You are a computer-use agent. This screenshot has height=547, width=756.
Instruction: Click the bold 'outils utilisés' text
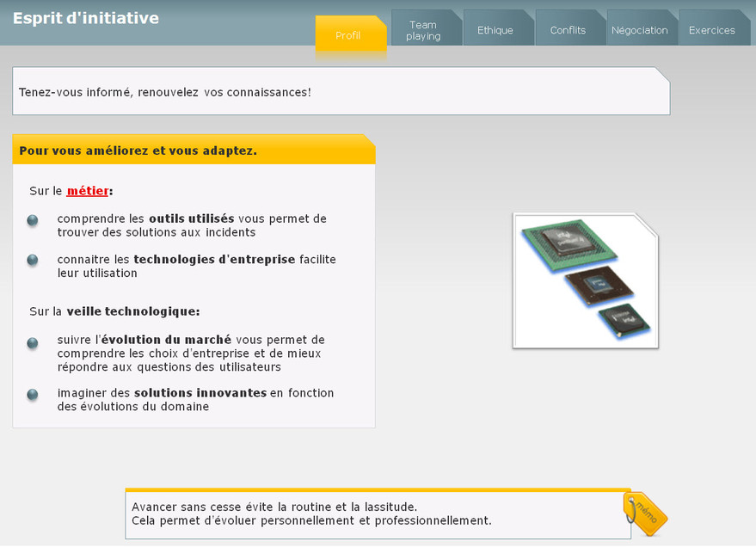191,218
